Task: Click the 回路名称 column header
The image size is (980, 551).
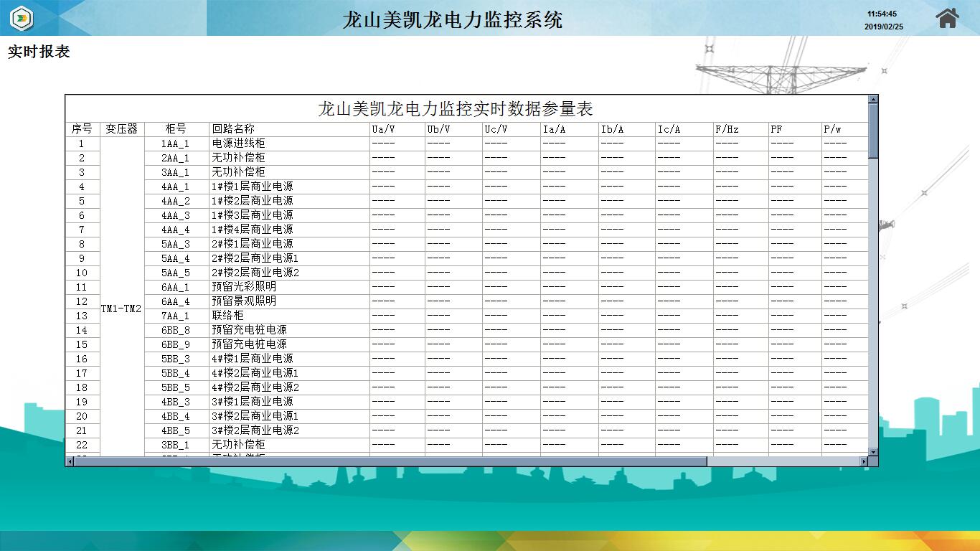Action: coord(233,129)
